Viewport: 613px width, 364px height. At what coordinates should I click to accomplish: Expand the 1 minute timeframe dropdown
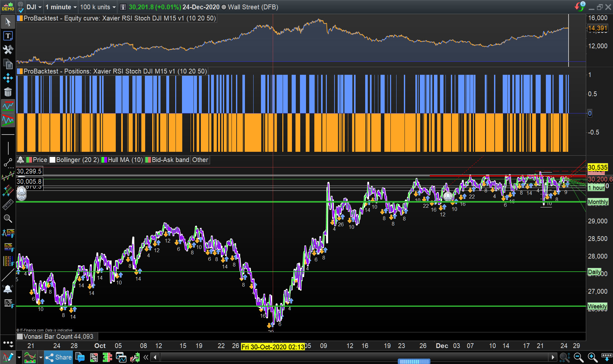[61, 7]
